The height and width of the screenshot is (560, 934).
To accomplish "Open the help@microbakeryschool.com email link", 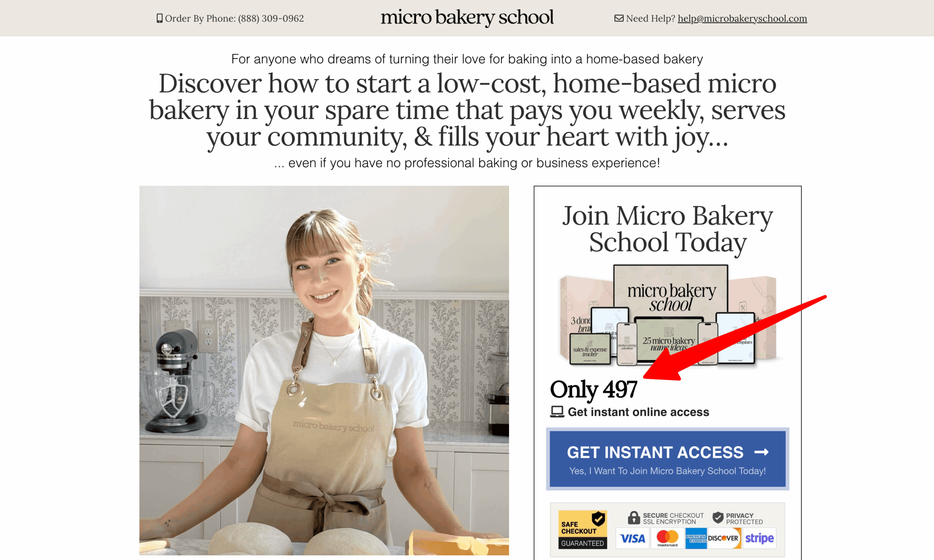I will pos(742,19).
